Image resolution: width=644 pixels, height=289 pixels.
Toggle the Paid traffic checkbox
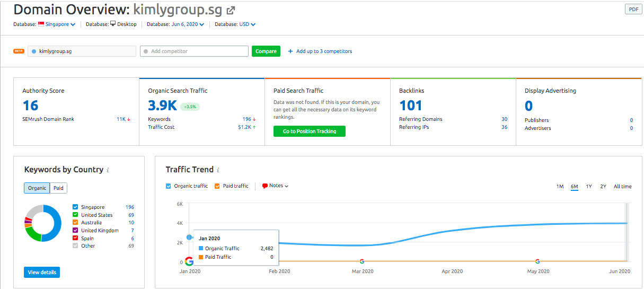[217, 186]
